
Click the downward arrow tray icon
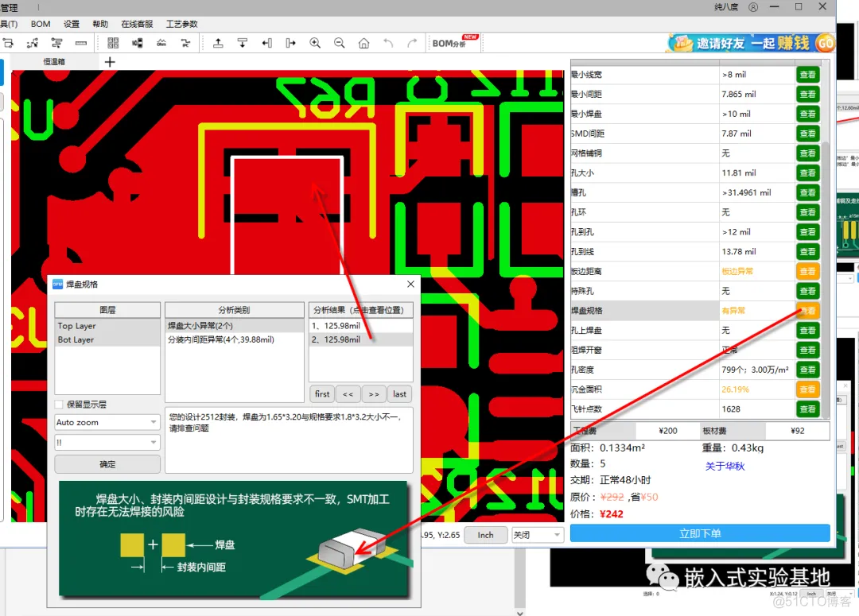click(x=242, y=43)
